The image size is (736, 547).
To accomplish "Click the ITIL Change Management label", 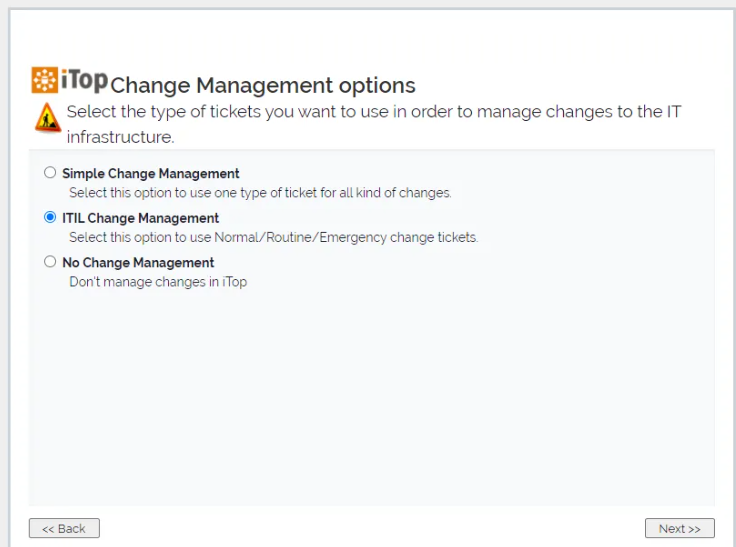I will pos(140,218).
